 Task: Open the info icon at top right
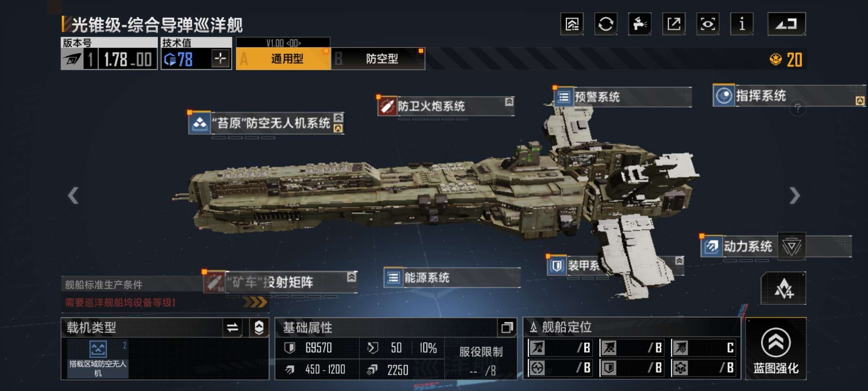(x=742, y=24)
